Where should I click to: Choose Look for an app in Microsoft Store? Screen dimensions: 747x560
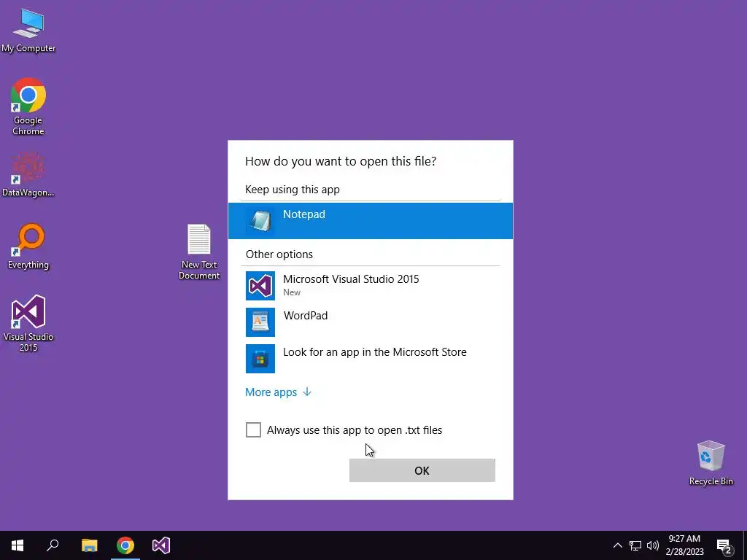pyautogui.click(x=370, y=359)
